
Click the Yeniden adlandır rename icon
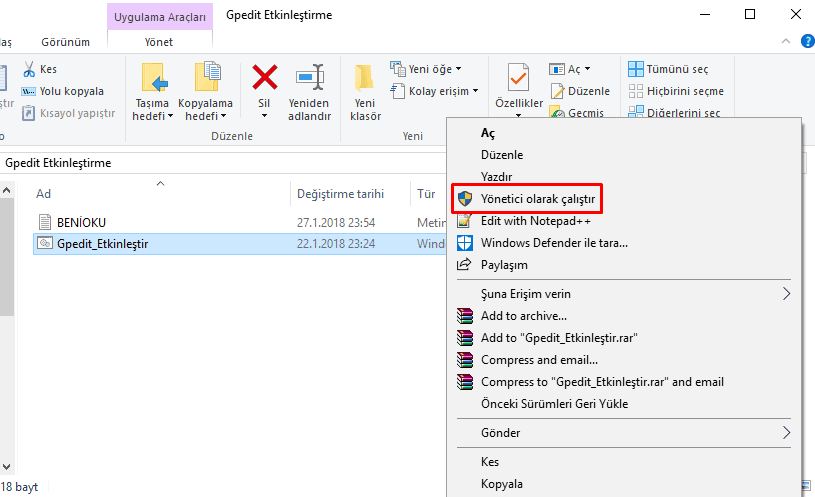(x=309, y=78)
